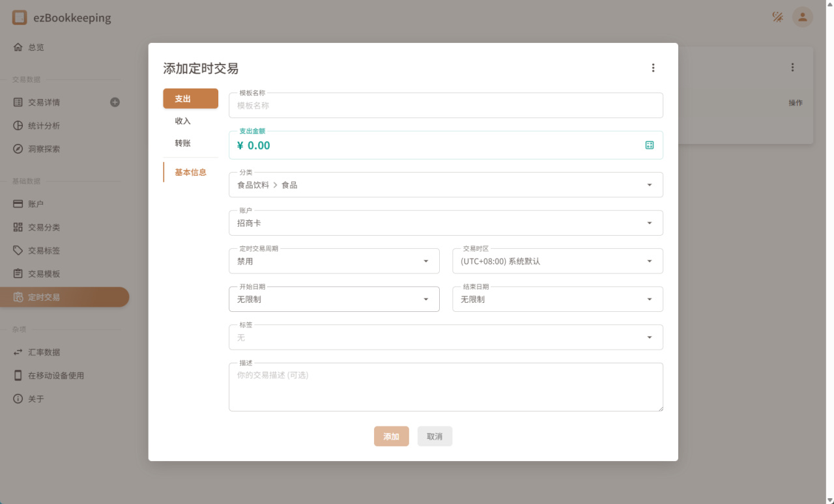Open 汇率数据 in the sidebar
Viewport: 834px width, 504px height.
[x=65, y=352]
